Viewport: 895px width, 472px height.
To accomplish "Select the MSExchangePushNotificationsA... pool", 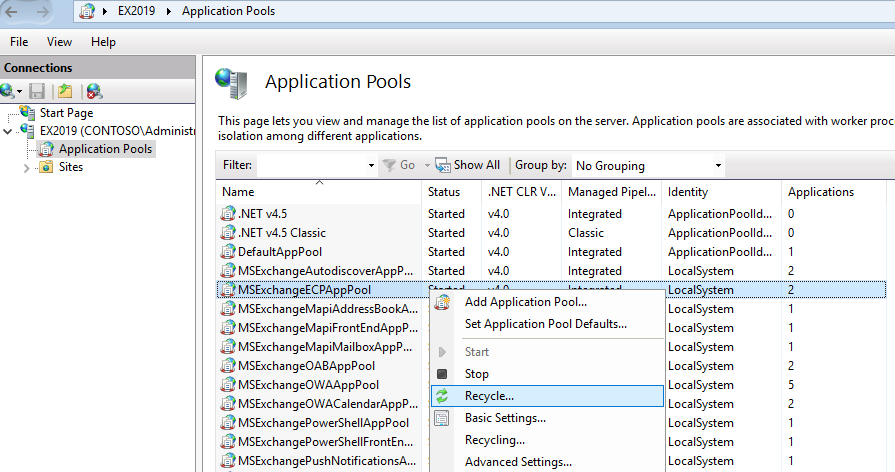I will (327, 461).
